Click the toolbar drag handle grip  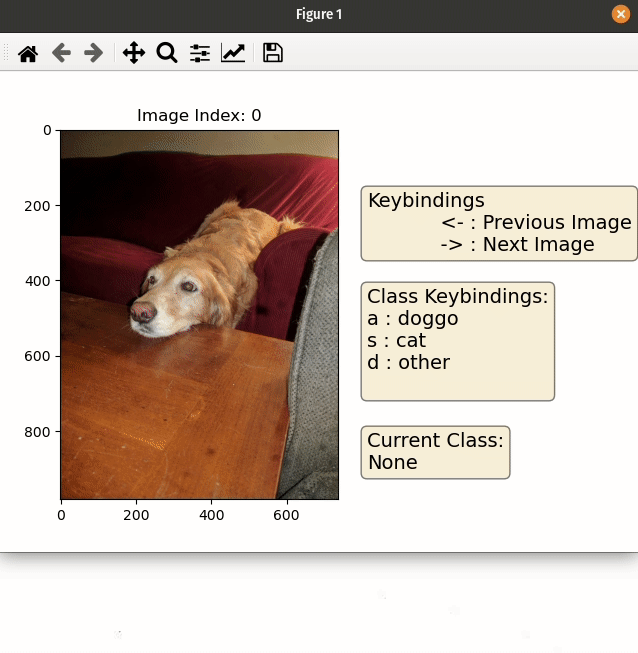(x=6, y=53)
